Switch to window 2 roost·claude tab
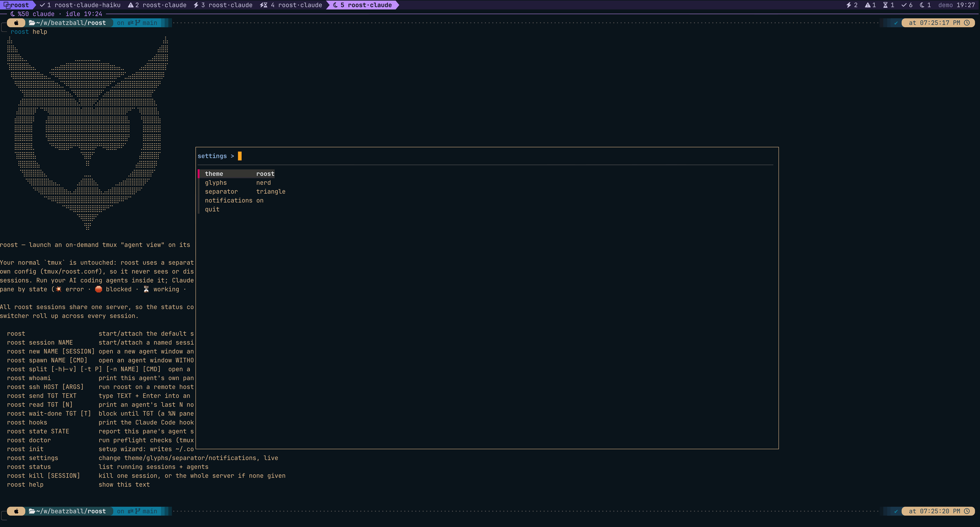Screen dimensions: 980x527 coord(157,5)
